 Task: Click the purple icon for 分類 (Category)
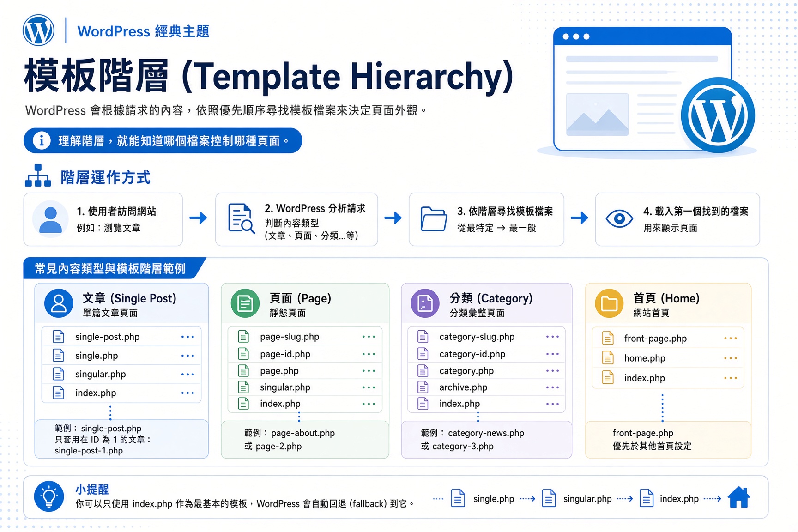[425, 303]
